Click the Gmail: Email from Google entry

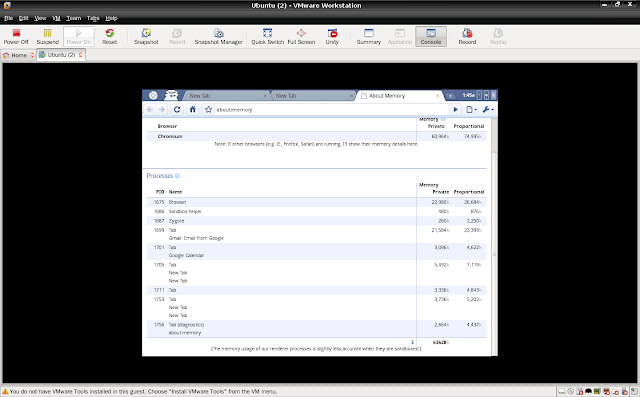[x=196, y=238]
